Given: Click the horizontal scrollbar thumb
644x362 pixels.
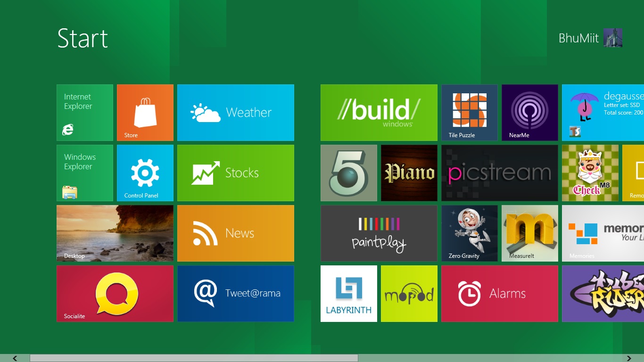Looking at the screenshot, I should [194, 358].
